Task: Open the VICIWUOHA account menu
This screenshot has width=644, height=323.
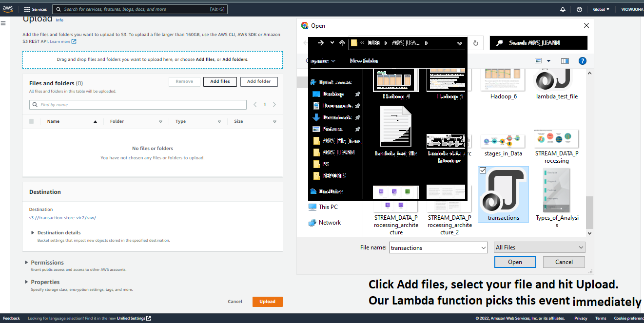Action: [632, 9]
